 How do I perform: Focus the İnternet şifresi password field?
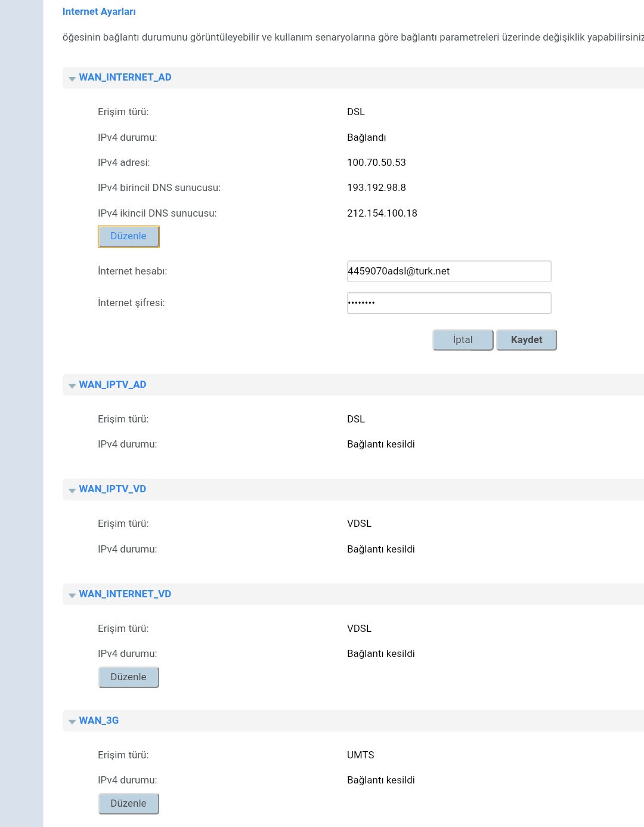[449, 303]
